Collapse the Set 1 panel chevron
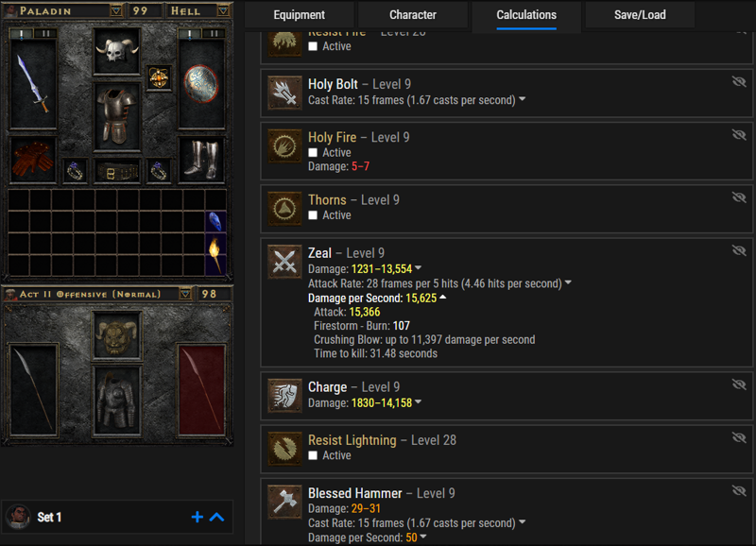The height and width of the screenshot is (546, 756). pos(217,517)
